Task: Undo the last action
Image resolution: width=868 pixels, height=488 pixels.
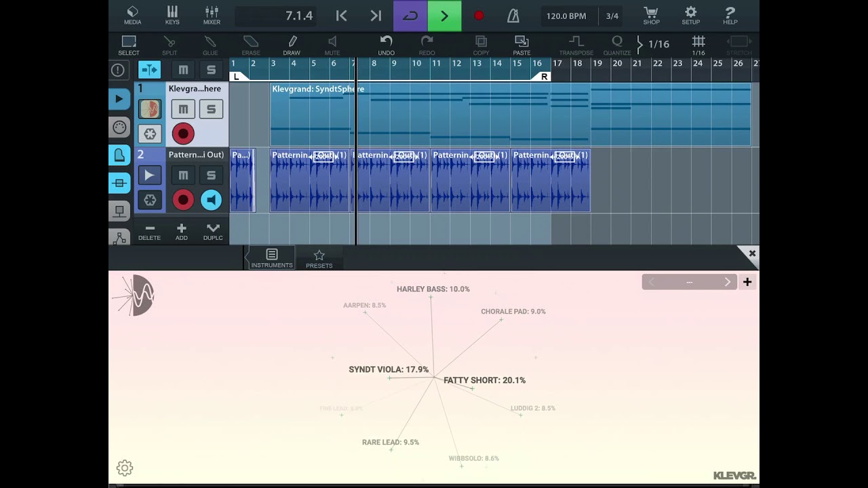Action: click(386, 45)
